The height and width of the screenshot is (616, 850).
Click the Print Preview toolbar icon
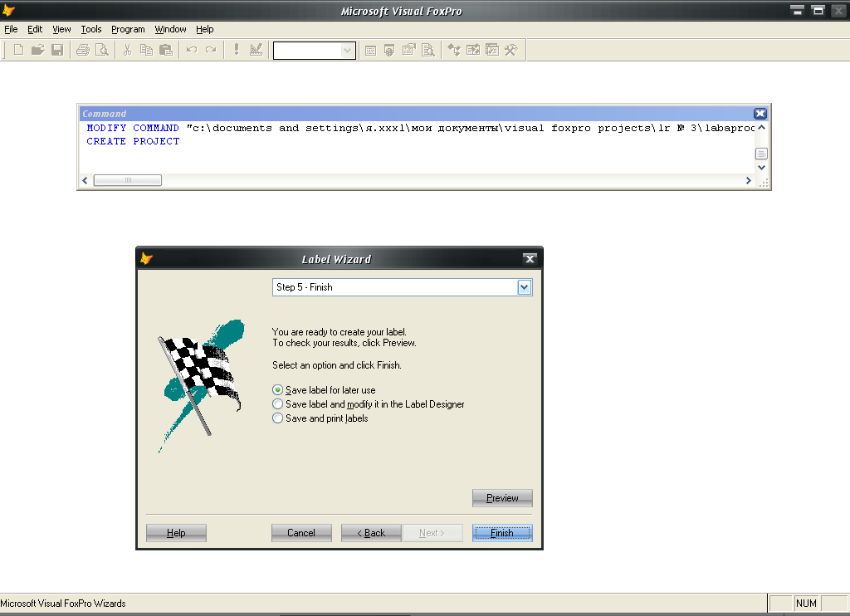pyautogui.click(x=102, y=51)
